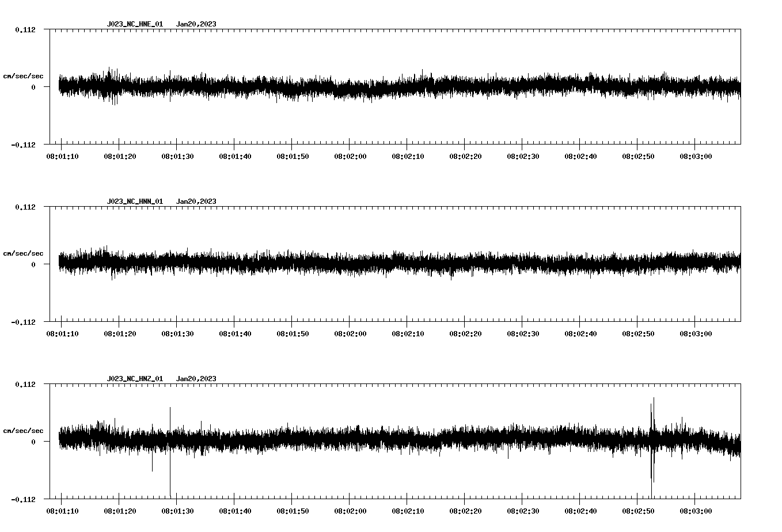Screen dimensions: 782x532
Task: Select the 08:02:00 tick on HNE time axis
Action: [350, 155]
